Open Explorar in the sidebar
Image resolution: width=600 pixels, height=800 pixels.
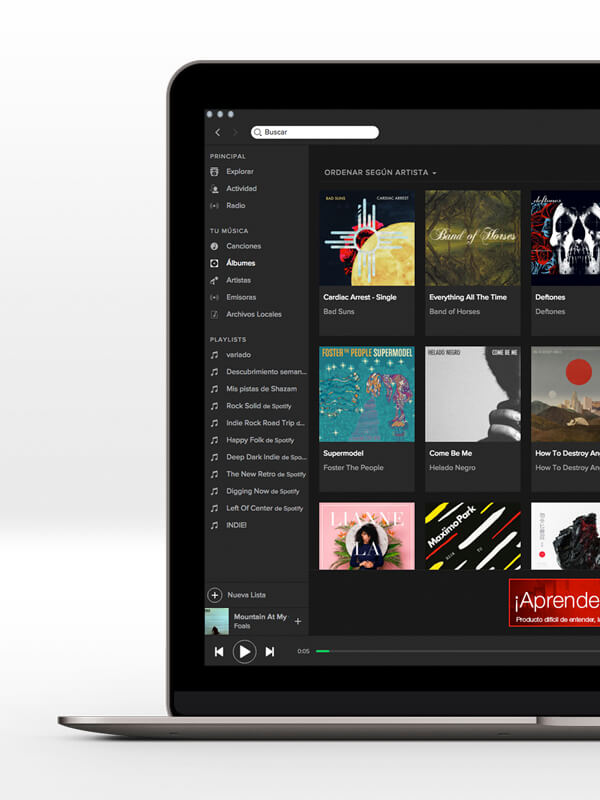point(240,171)
